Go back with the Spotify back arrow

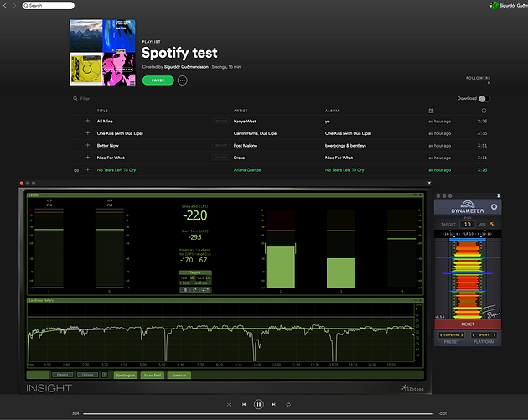tap(5, 5)
